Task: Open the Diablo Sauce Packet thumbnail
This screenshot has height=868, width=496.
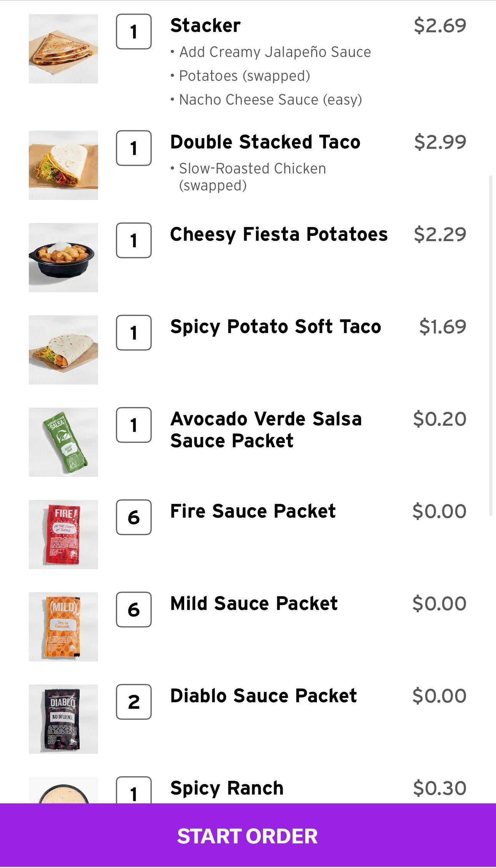Action: (x=63, y=719)
